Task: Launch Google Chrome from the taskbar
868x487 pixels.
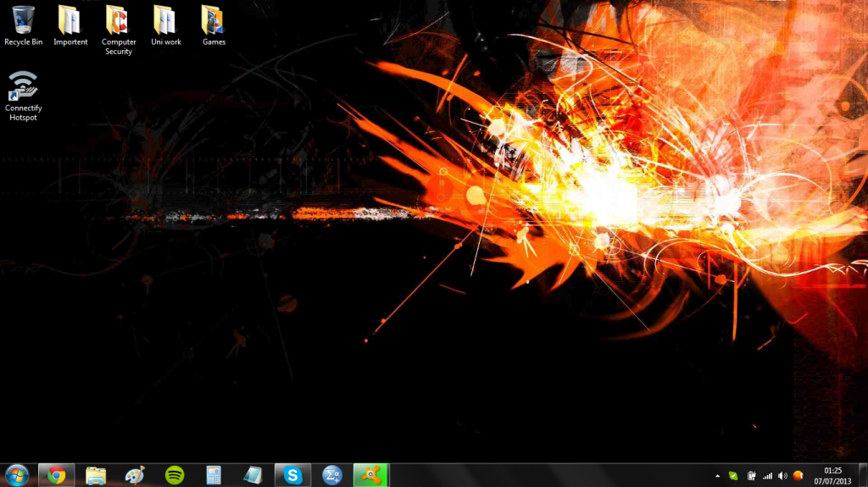Action: pyautogui.click(x=57, y=475)
